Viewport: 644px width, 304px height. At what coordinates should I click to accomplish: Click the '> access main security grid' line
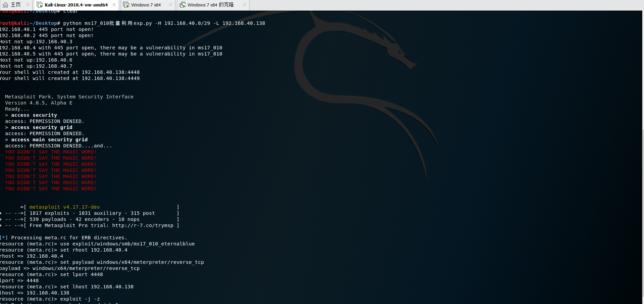pos(46,140)
